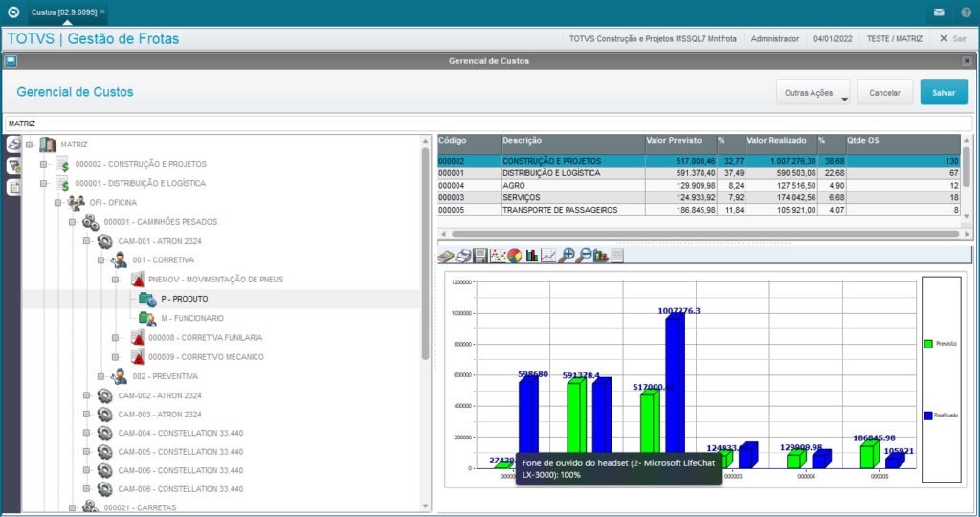Switch to line chart type
Viewport: 980px width, 517px height.
click(x=548, y=255)
